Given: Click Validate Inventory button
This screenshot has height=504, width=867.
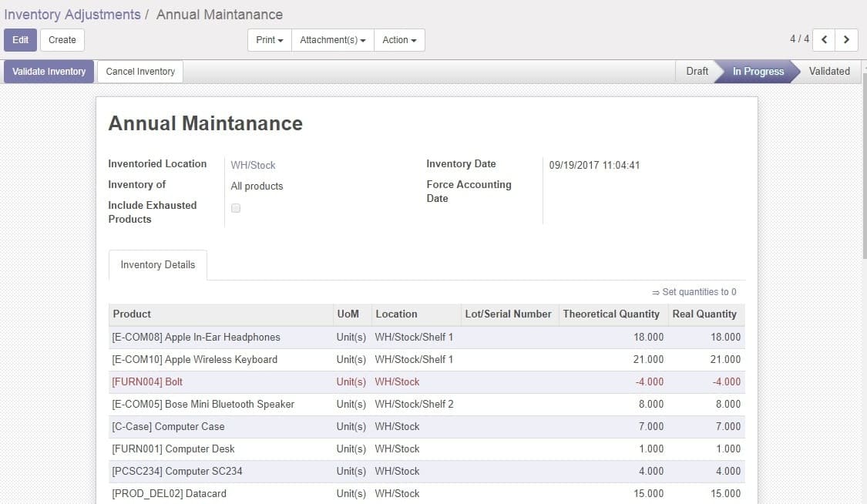Looking at the screenshot, I should coord(49,72).
